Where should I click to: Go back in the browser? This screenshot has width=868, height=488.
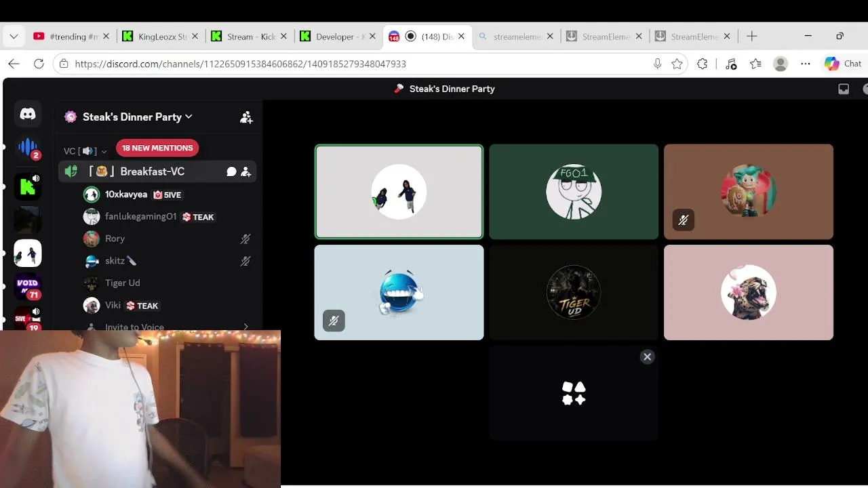(14, 64)
